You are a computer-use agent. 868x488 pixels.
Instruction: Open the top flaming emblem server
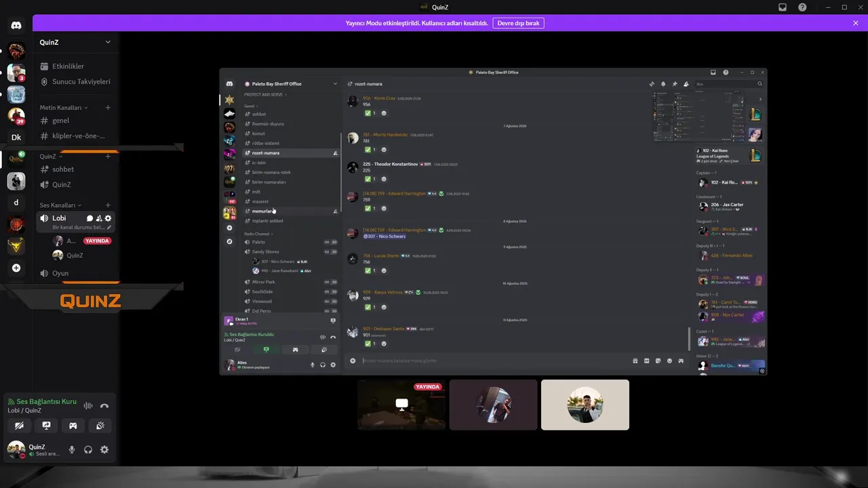pyautogui.click(x=16, y=51)
